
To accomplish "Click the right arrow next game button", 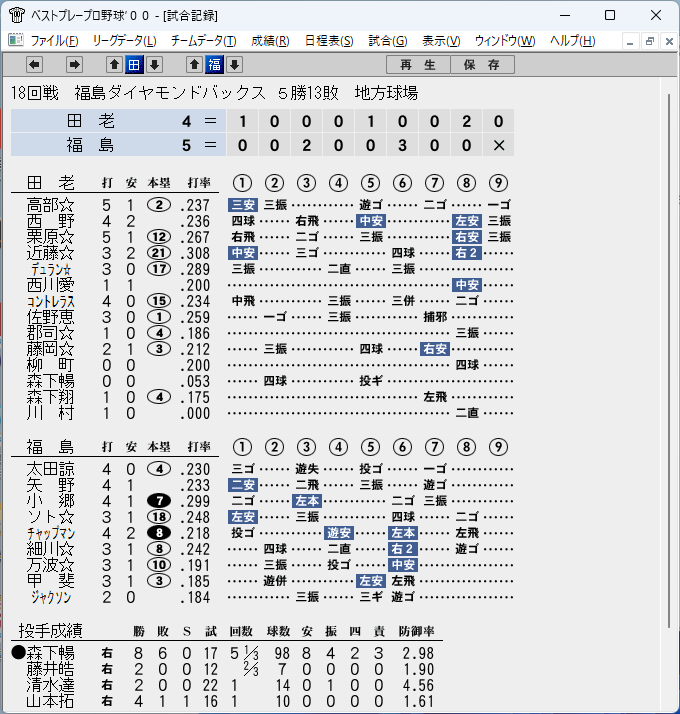I will click(74, 65).
